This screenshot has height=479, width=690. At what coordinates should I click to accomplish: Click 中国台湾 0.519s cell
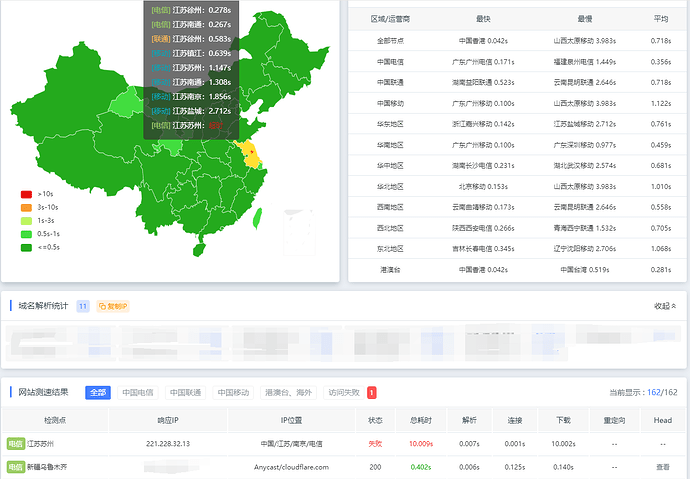tap(584, 270)
